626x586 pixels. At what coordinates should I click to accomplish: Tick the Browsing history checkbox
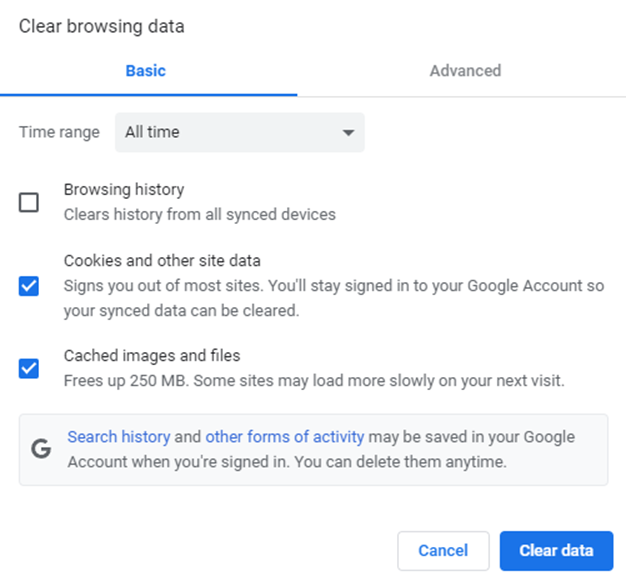click(x=29, y=202)
